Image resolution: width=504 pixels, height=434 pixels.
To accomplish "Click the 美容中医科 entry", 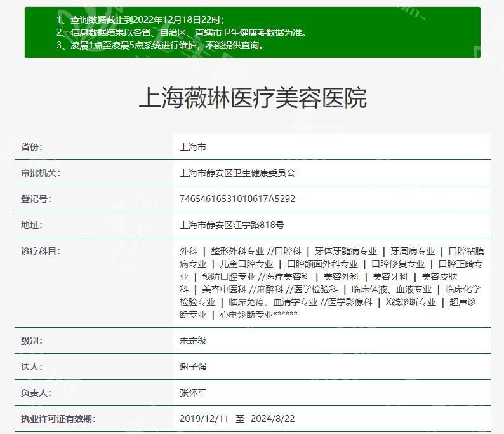I will tap(224, 289).
